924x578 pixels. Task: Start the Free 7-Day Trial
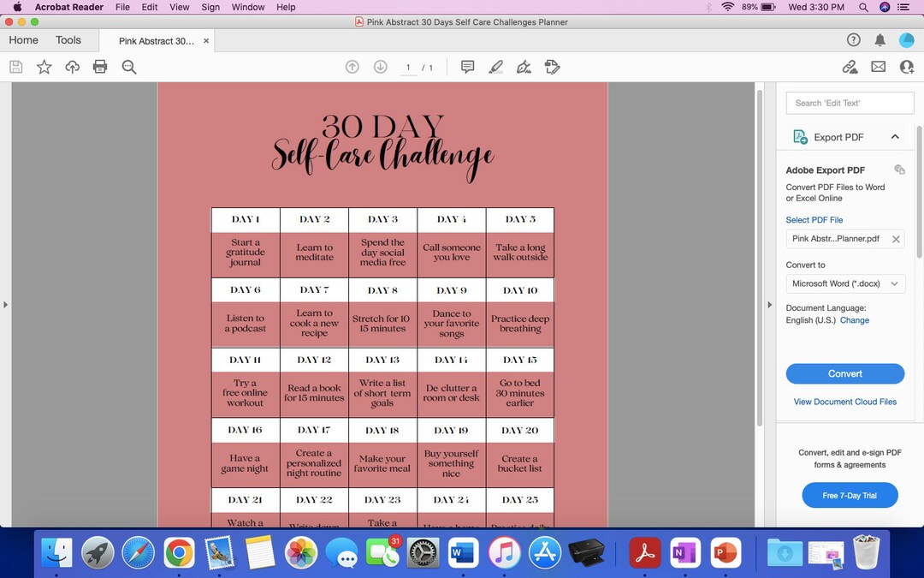pos(850,496)
